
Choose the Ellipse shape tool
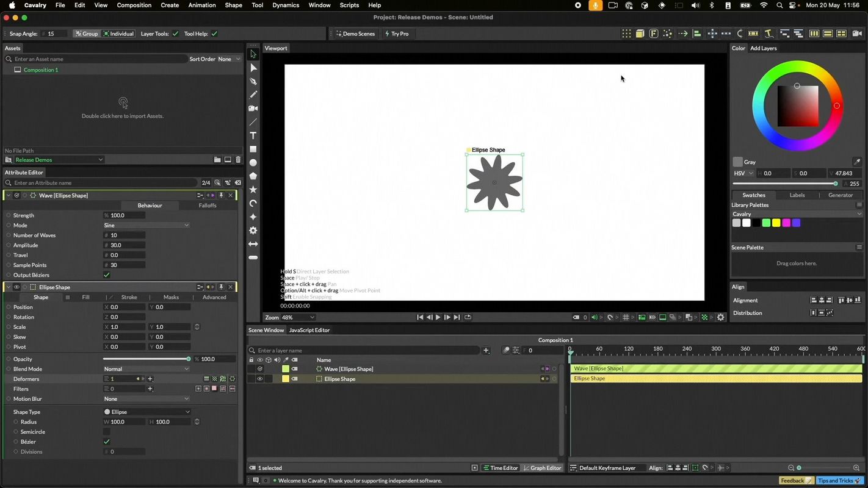coord(253,163)
